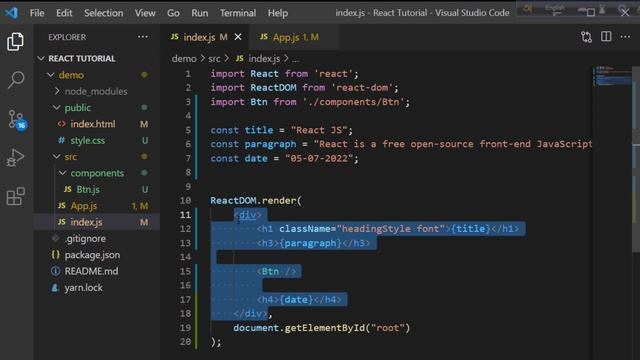Image resolution: width=640 pixels, height=360 pixels.
Task: Open the Run and Debug view
Action: click(x=16, y=158)
